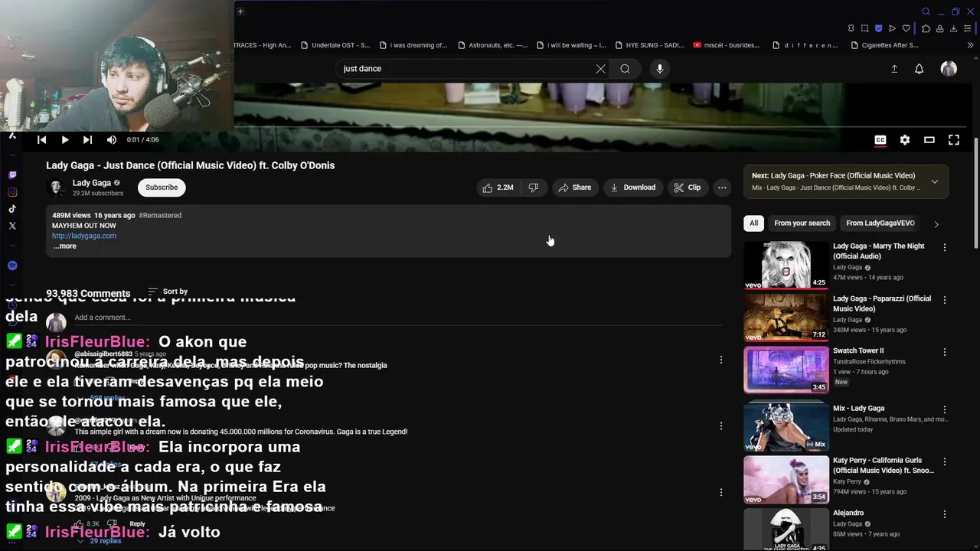Viewport: 980px width, 551px height.
Task: Open Swatch Tower II video
Action: (786, 370)
